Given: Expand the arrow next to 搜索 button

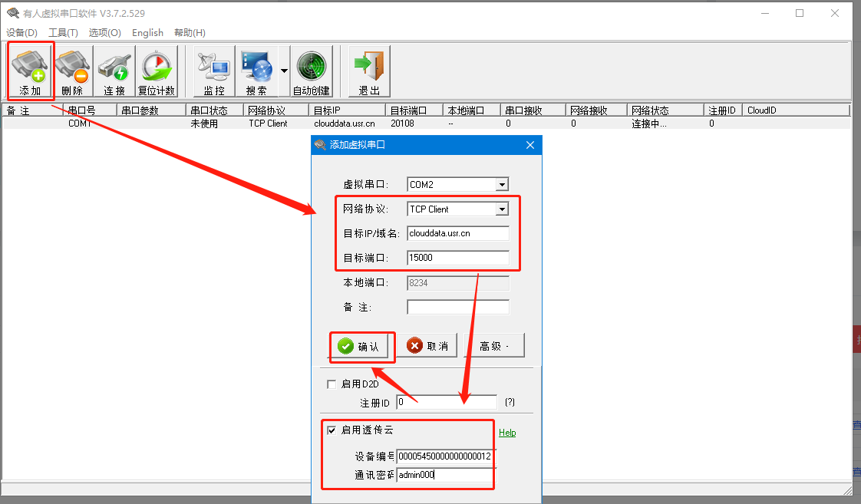Looking at the screenshot, I should pyautogui.click(x=284, y=71).
